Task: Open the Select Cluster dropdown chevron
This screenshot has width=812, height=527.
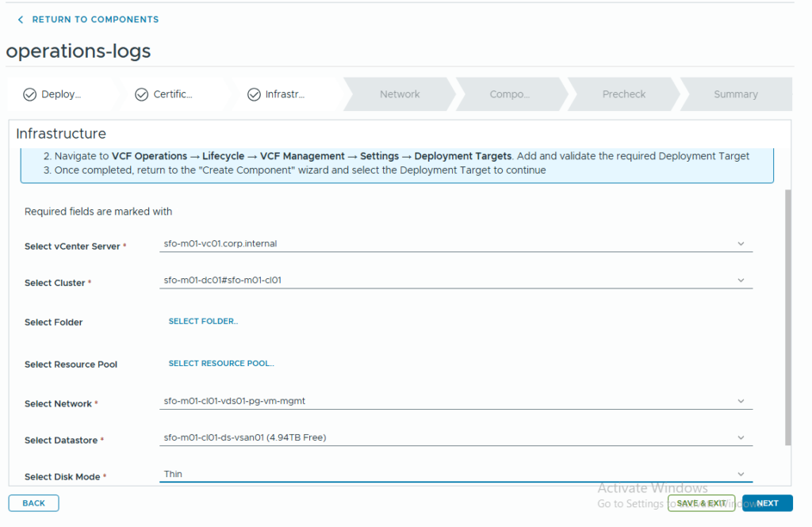Action: [x=741, y=281]
